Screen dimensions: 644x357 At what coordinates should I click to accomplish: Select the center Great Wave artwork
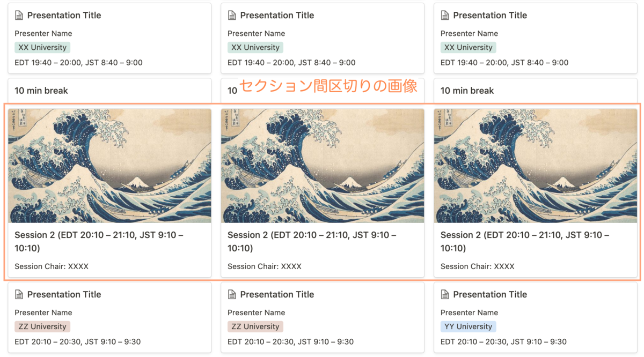coord(322,166)
